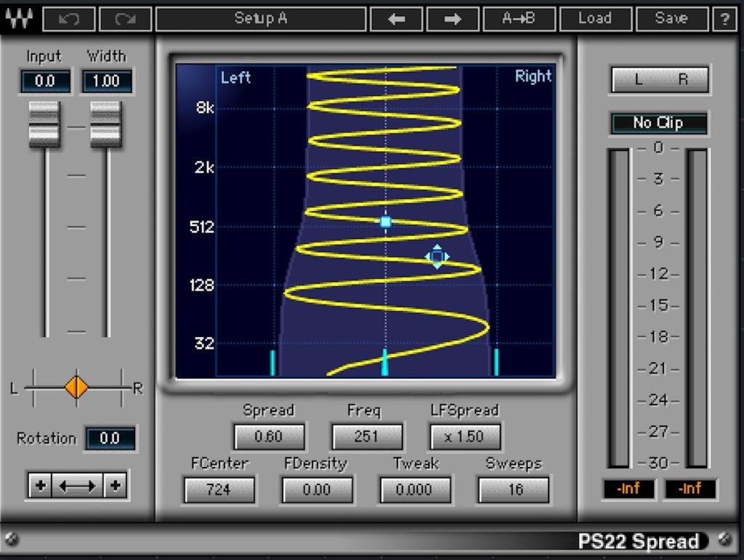The height and width of the screenshot is (560, 744).
Task: Click the Load button
Action: point(596,19)
